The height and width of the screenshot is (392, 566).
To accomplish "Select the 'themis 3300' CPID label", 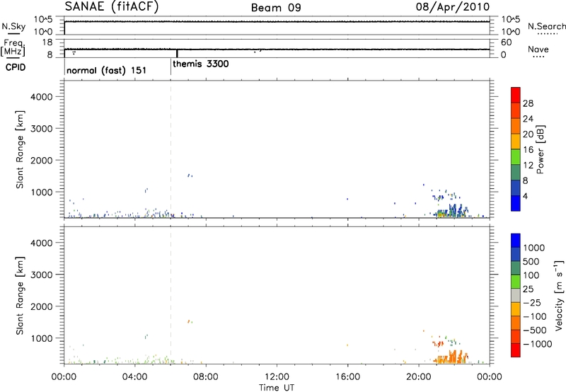I will click(x=201, y=64).
